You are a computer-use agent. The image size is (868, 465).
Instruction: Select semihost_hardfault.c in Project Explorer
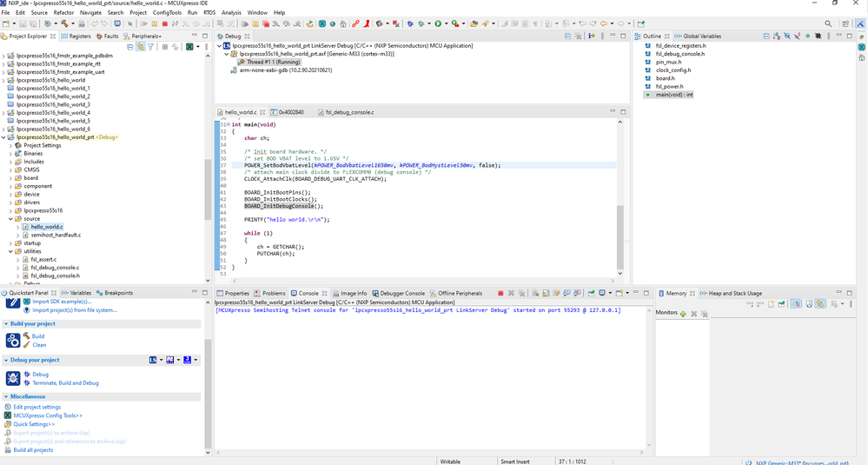pos(56,236)
